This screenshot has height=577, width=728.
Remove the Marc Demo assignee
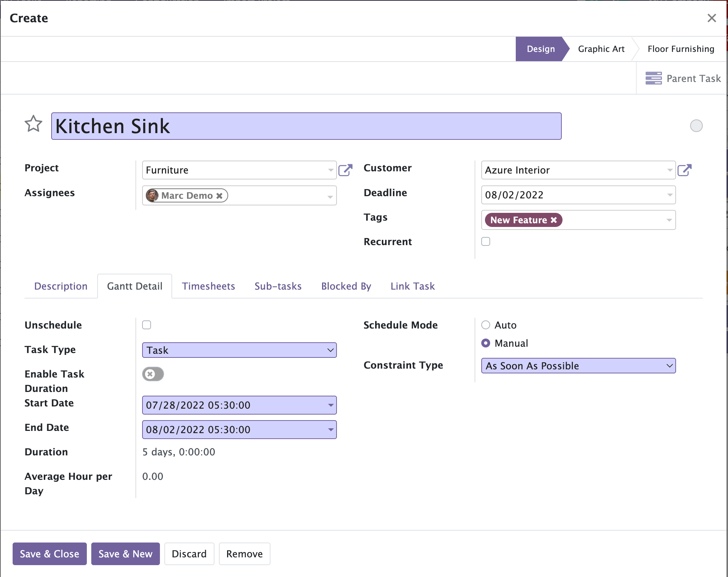[x=220, y=196]
